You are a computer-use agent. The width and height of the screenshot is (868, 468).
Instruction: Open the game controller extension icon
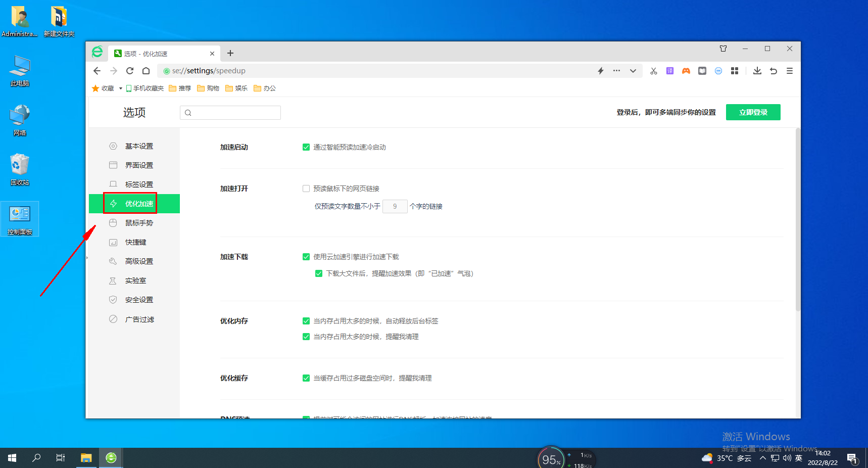point(686,71)
